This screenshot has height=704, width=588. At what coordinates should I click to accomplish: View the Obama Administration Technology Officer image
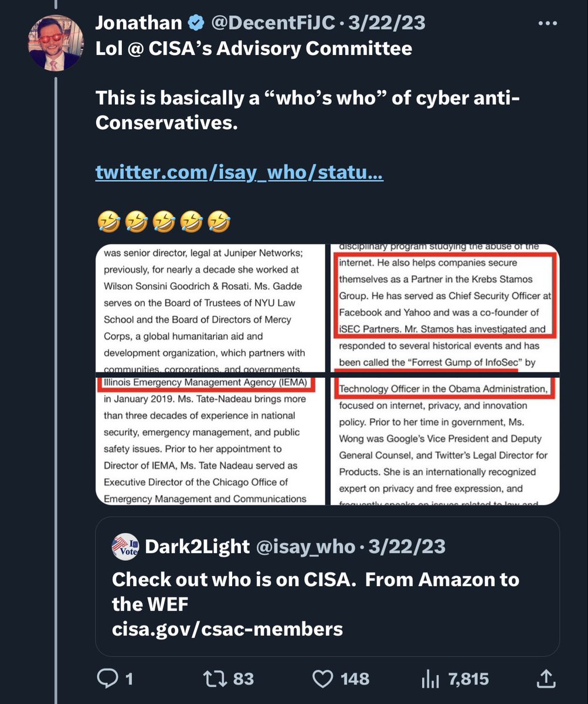tap(445, 441)
